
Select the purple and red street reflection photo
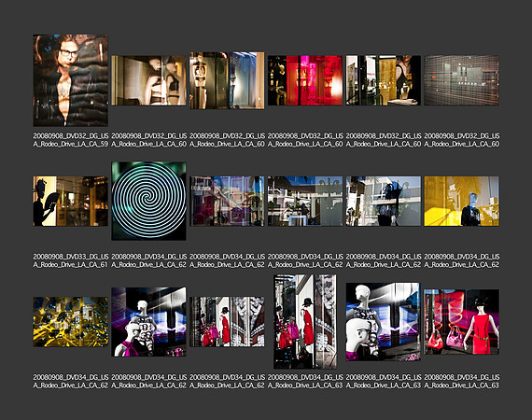coord(227,201)
